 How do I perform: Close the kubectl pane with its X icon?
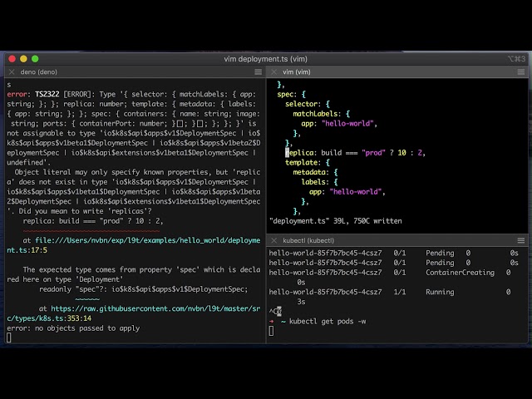pos(274,240)
